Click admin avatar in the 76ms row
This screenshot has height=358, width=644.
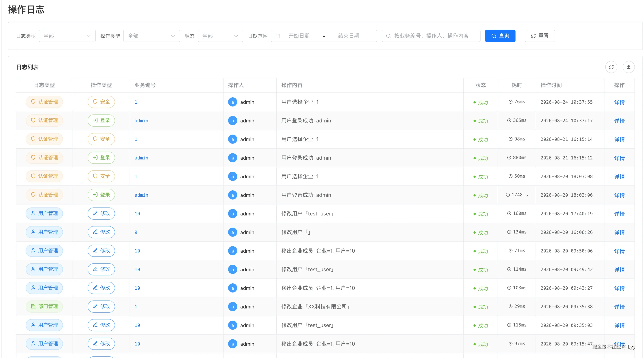[232, 102]
